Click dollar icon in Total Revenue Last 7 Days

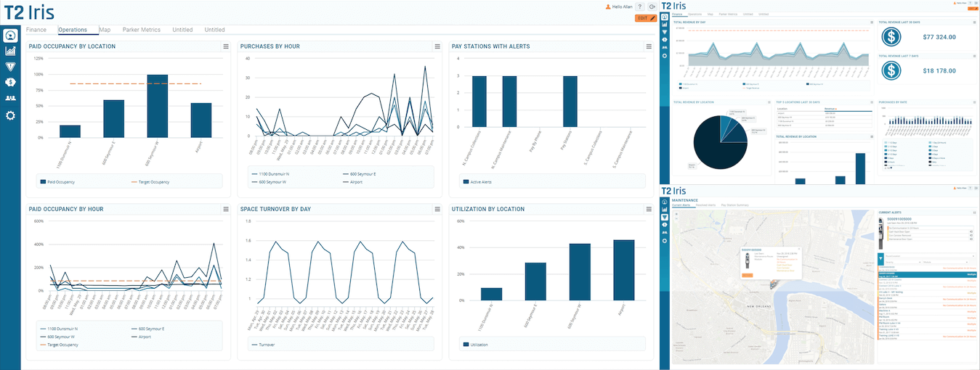pos(891,70)
